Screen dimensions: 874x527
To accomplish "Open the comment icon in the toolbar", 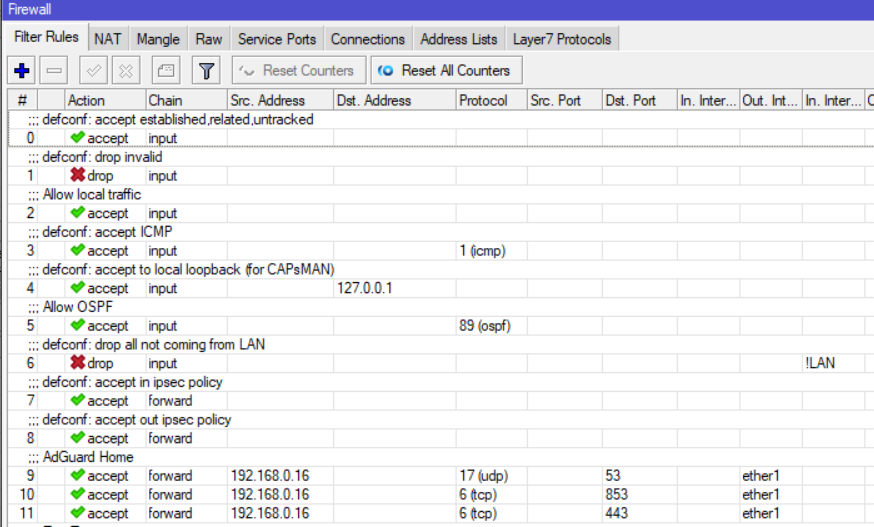I will (166, 71).
